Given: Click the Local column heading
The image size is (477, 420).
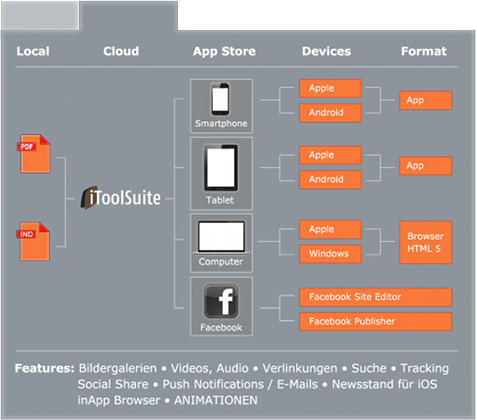Looking at the screenshot, I should [x=33, y=51].
